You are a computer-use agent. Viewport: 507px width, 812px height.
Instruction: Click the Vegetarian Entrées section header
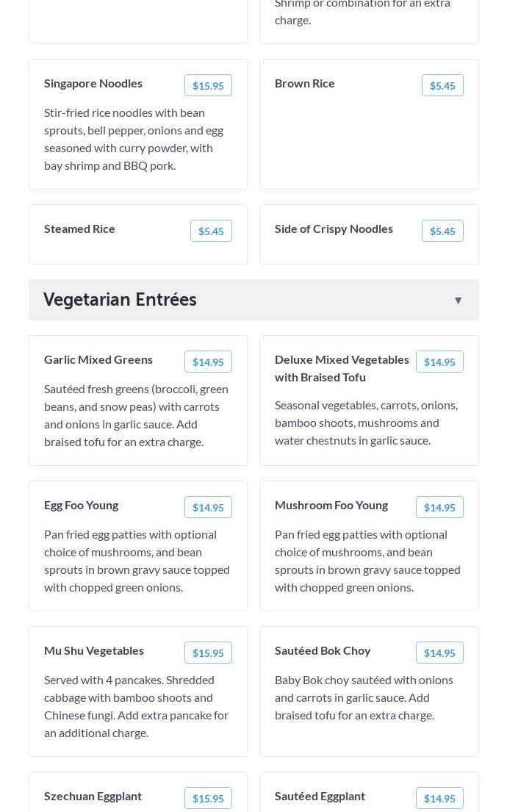coord(120,300)
